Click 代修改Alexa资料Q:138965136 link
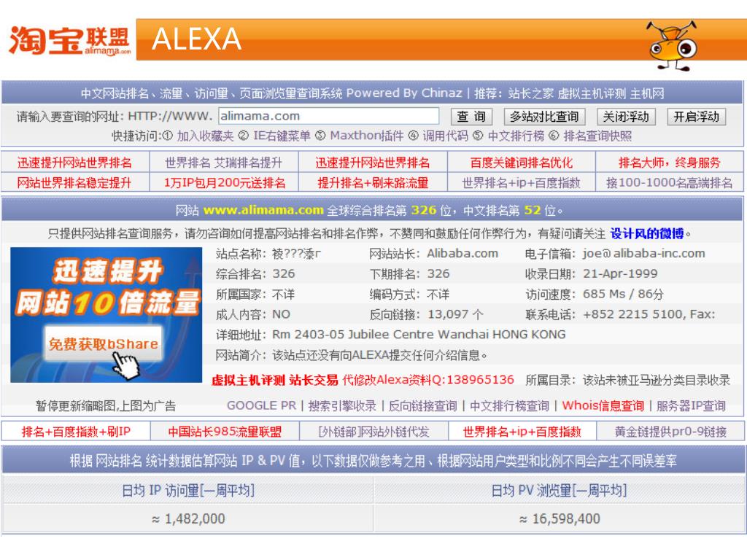This screenshot has height=560, width=747. click(x=428, y=380)
